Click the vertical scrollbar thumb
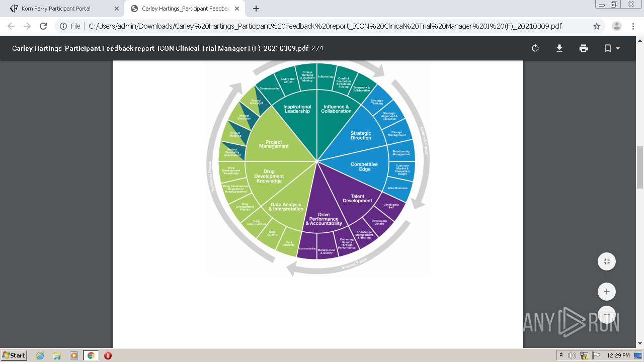The image size is (644, 362). click(x=639, y=168)
